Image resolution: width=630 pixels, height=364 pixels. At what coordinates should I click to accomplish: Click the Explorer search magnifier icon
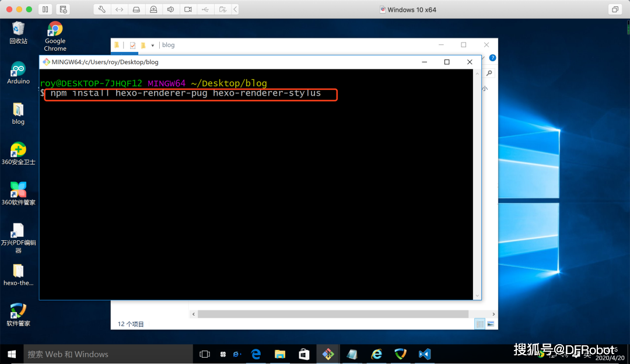(489, 73)
